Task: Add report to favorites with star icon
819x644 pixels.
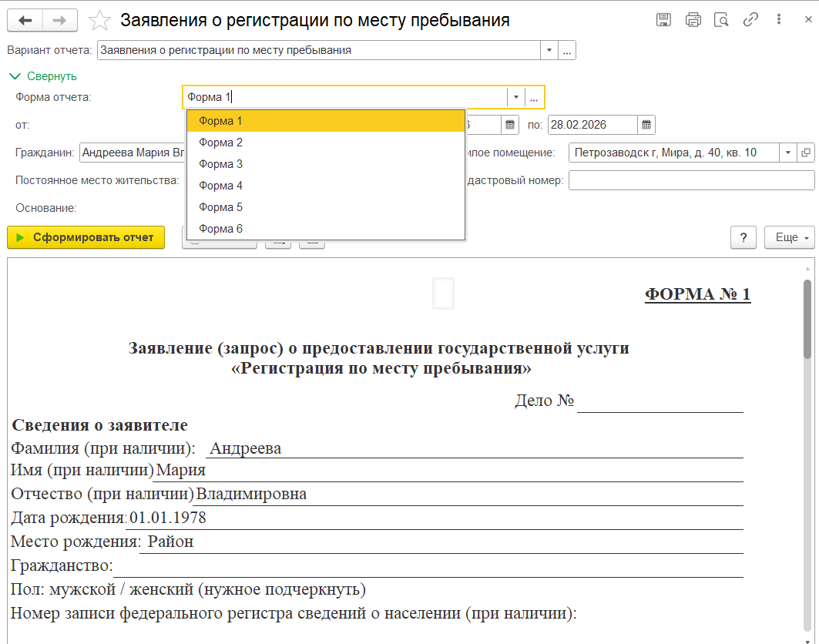Action: pyautogui.click(x=99, y=20)
